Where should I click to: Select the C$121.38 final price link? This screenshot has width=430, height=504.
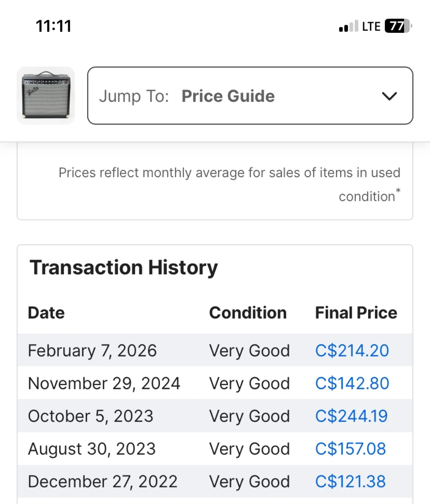click(x=351, y=482)
